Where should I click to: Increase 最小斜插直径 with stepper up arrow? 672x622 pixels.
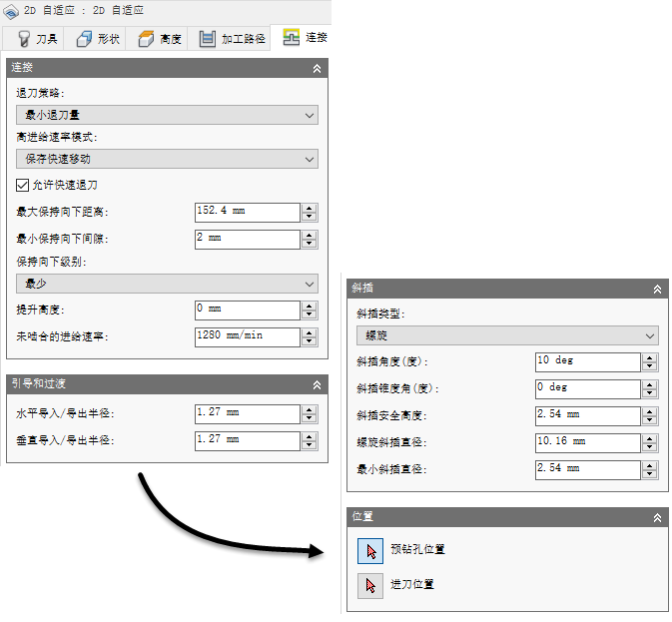(x=650, y=466)
